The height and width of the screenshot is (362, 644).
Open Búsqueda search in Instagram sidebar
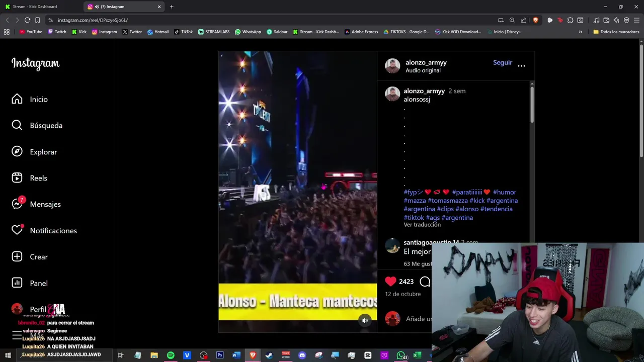click(17, 125)
